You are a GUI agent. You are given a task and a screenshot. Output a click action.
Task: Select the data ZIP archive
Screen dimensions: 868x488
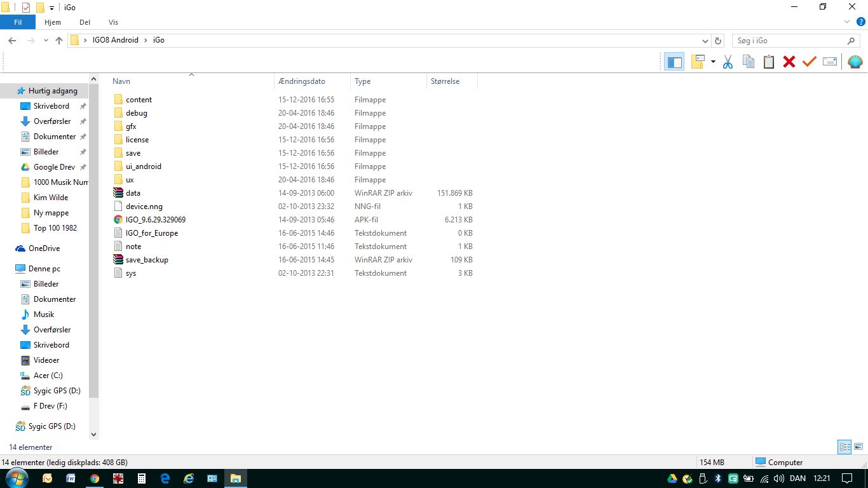point(133,193)
